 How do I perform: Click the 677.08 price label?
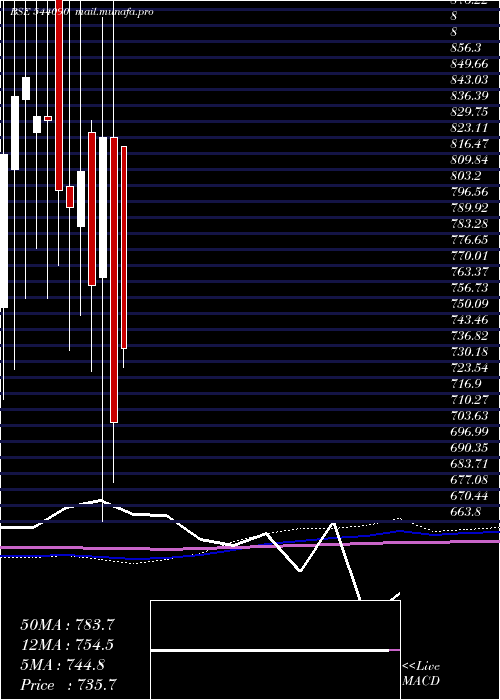[469, 479]
